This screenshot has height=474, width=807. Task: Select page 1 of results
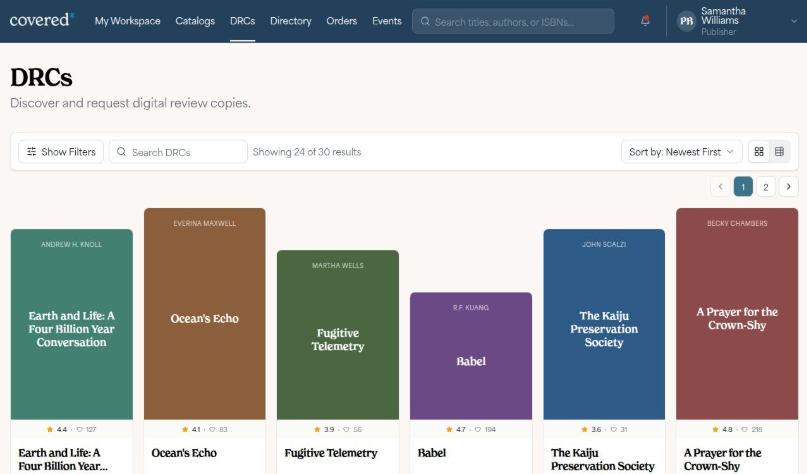coord(743,187)
